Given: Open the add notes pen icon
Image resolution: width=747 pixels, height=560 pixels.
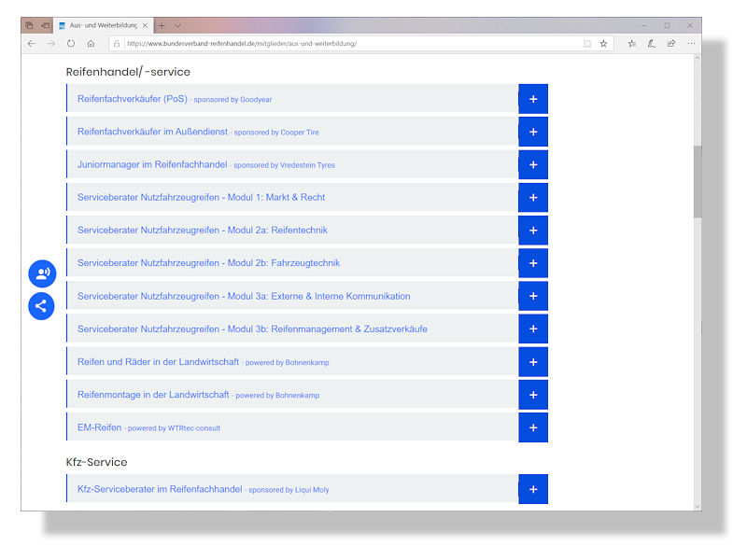Looking at the screenshot, I should click(x=651, y=44).
